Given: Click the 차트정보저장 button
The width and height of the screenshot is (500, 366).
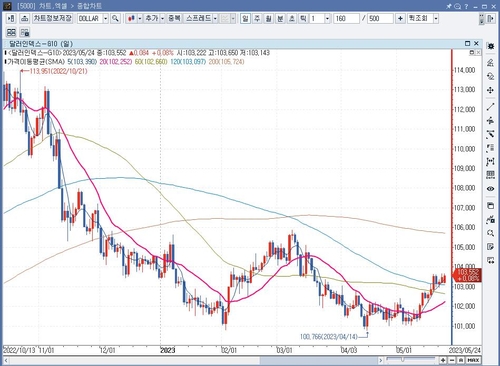Looking at the screenshot, I should click(x=52, y=18).
